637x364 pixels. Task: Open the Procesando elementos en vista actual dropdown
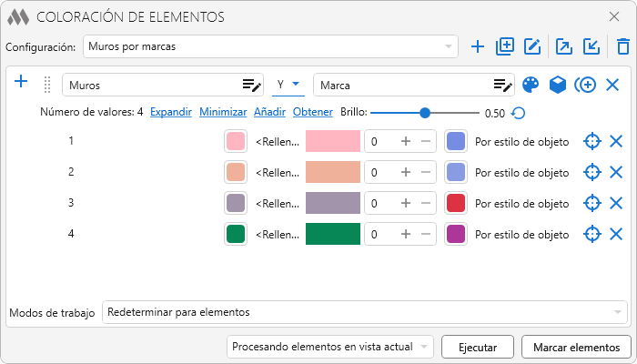pyautogui.click(x=330, y=347)
